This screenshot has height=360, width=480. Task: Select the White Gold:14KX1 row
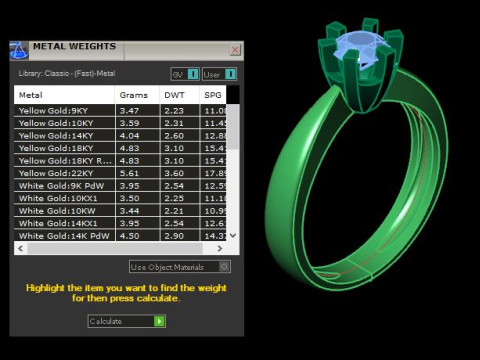120,223
